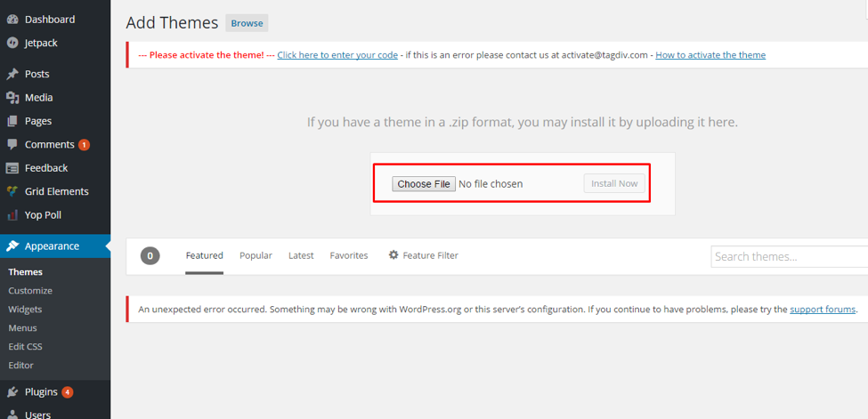
Task: Open Comments in the sidebar
Action: click(49, 144)
